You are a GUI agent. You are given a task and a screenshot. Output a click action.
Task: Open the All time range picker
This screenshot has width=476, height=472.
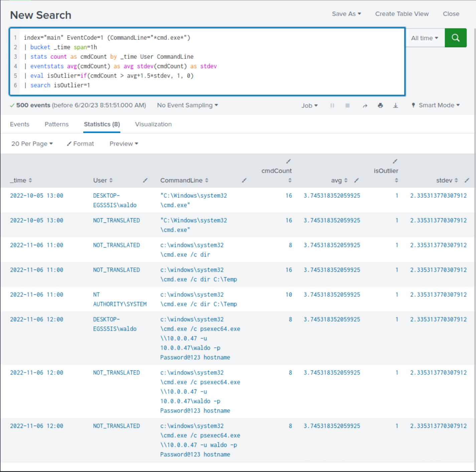pos(424,38)
